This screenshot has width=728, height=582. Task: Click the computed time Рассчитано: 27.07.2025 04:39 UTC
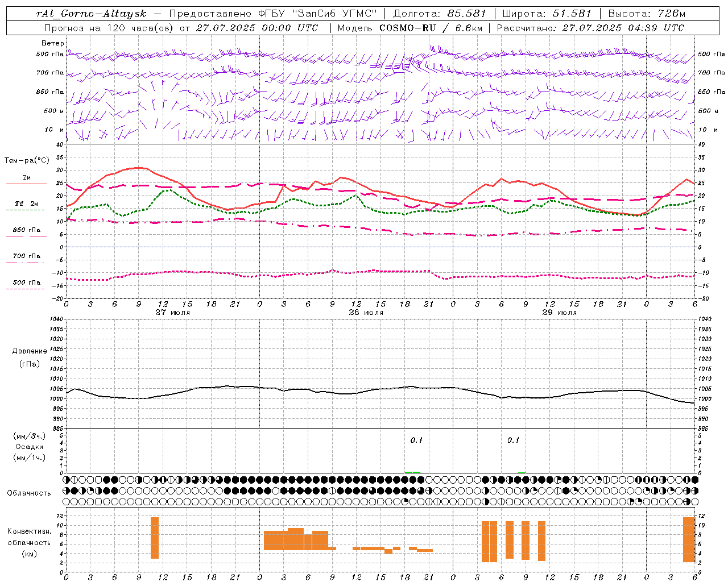pos(590,28)
